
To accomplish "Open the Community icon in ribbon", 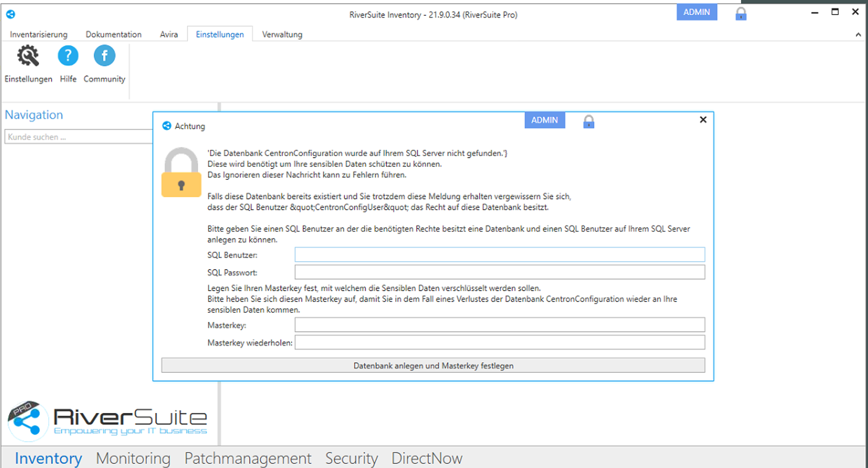I will click(104, 56).
